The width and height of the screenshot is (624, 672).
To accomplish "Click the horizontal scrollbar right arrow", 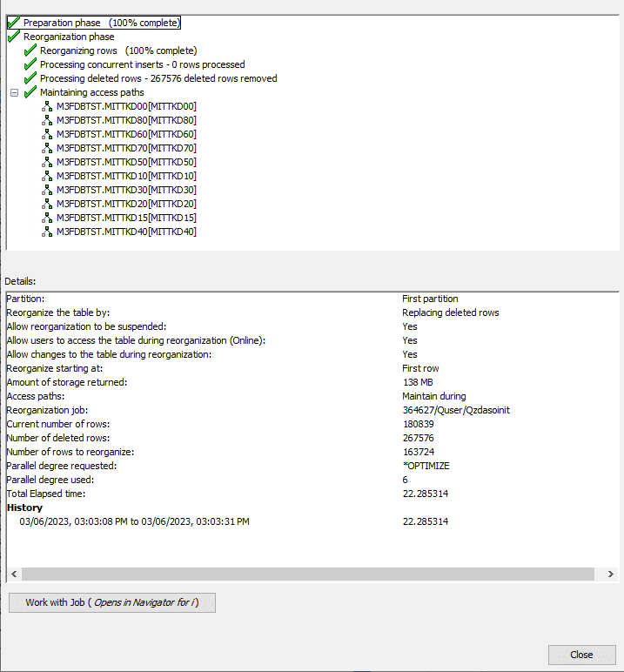I will (610, 575).
